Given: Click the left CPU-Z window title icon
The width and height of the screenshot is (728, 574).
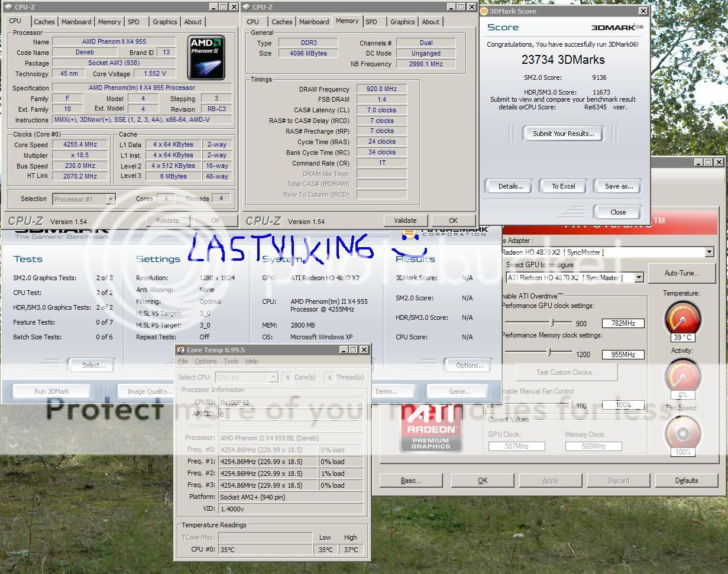Looking at the screenshot, I should pyautogui.click(x=9, y=7).
